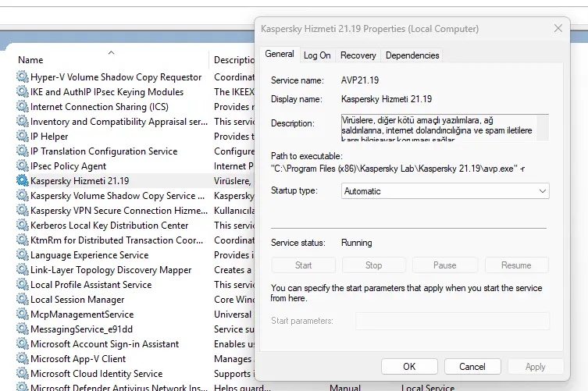Select the IPsec Policy Agent service

pos(68,166)
